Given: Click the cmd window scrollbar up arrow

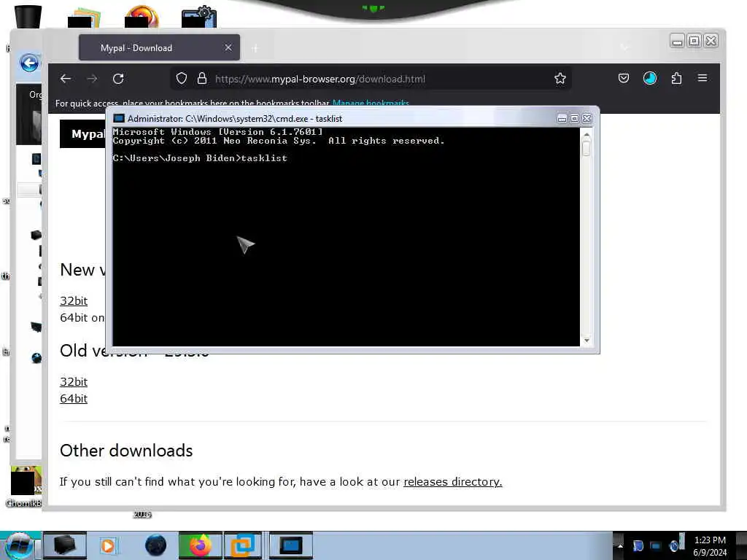Looking at the screenshot, I should coord(587,135).
